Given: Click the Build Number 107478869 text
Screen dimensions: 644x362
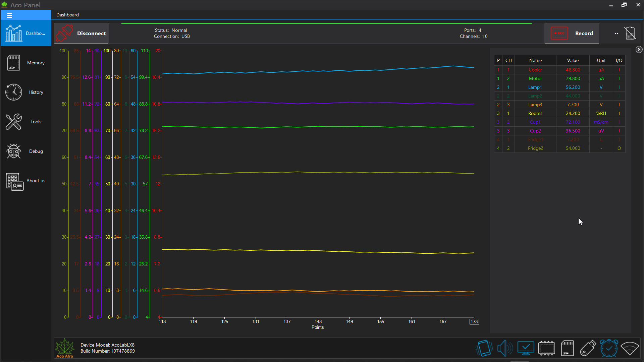Looking at the screenshot, I should coord(108,351).
